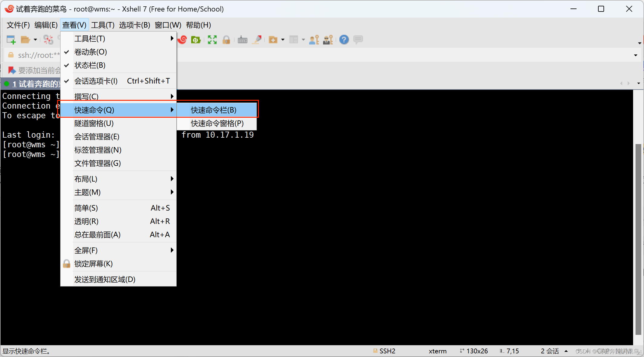Open the 工具(T) menu

point(103,25)
